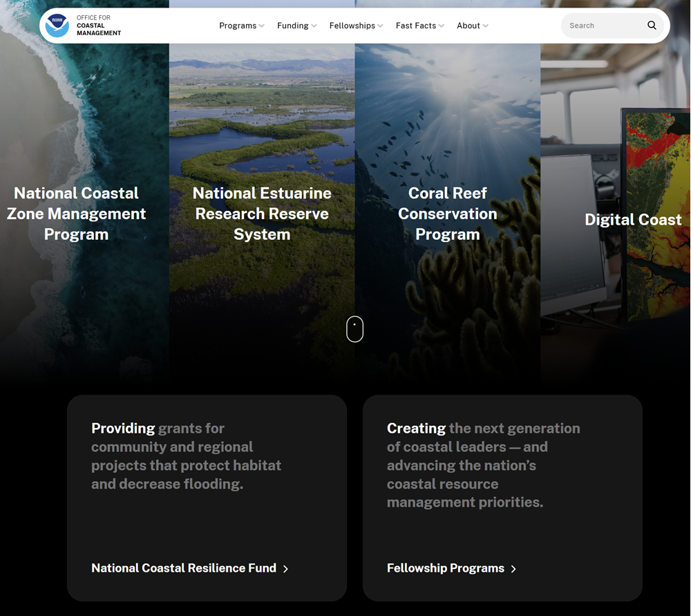Open the Fast Facts menu

(x=420, y=26)
